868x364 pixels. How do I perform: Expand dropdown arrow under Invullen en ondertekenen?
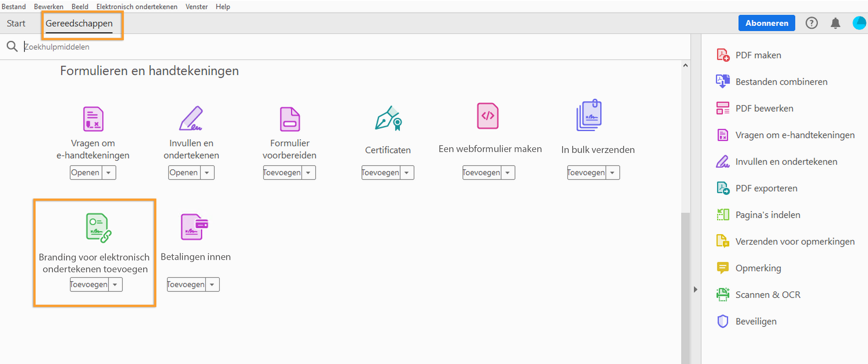click(x=207, y=173)
